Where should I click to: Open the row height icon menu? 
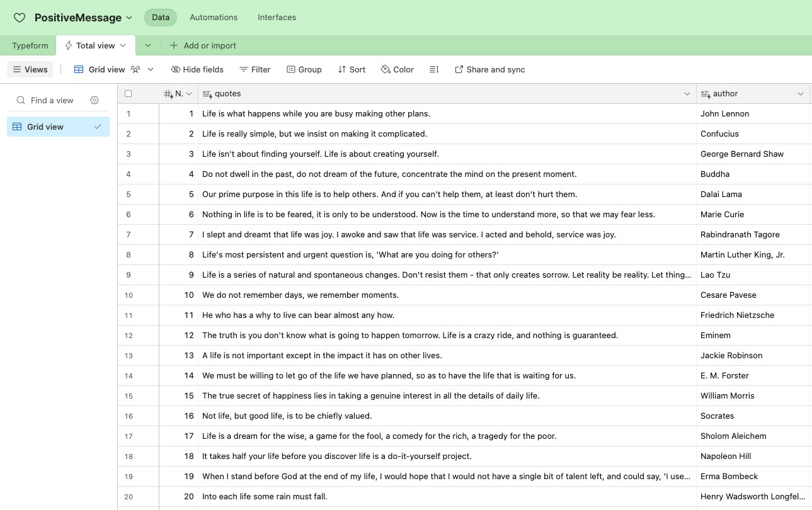pyautogui.click(x=434, y=69)
